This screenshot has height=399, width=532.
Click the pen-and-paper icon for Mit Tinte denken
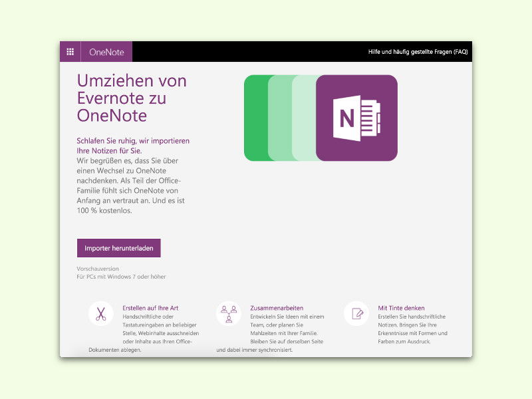[356, 314]
